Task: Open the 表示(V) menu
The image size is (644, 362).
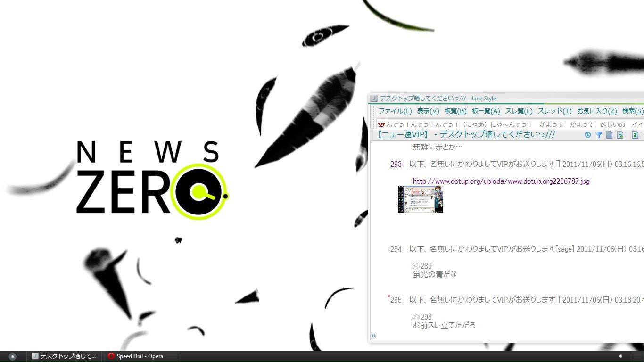Action: pos(428,111)
